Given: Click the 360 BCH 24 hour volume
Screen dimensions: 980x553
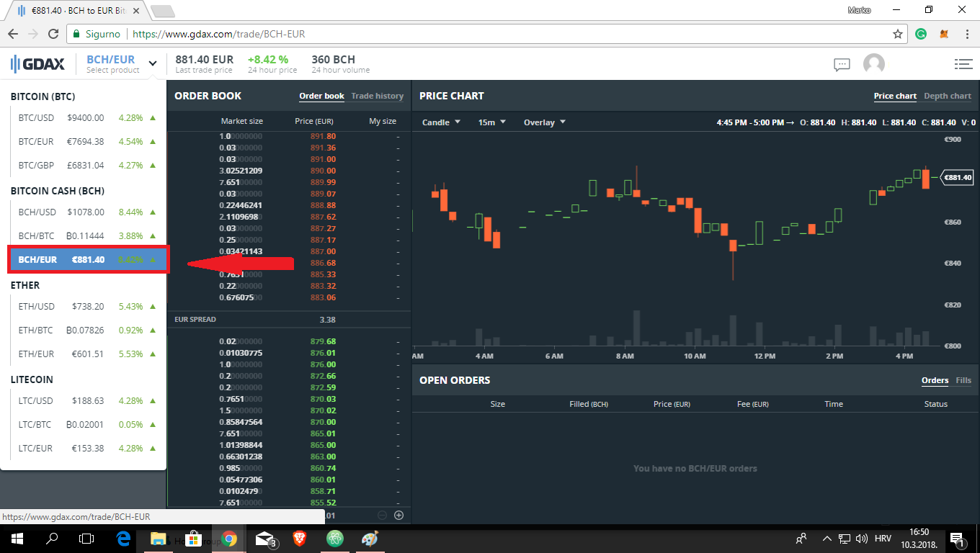Looking at the screenshot, I should (333, 60).
